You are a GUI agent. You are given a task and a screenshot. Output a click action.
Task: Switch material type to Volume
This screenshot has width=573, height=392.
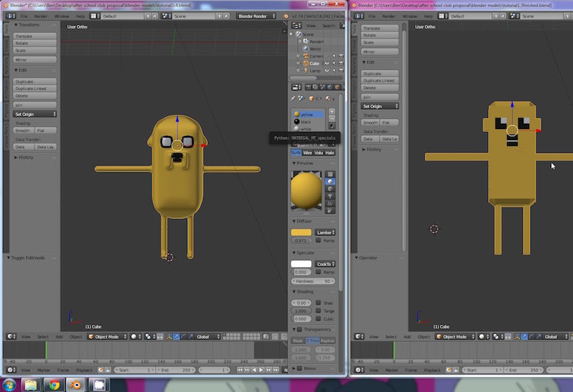coord(318,153)
